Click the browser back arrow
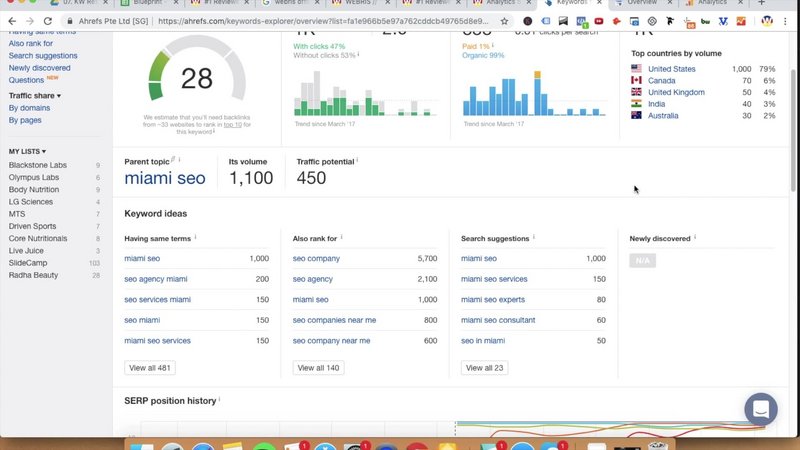 click(12, 21)
